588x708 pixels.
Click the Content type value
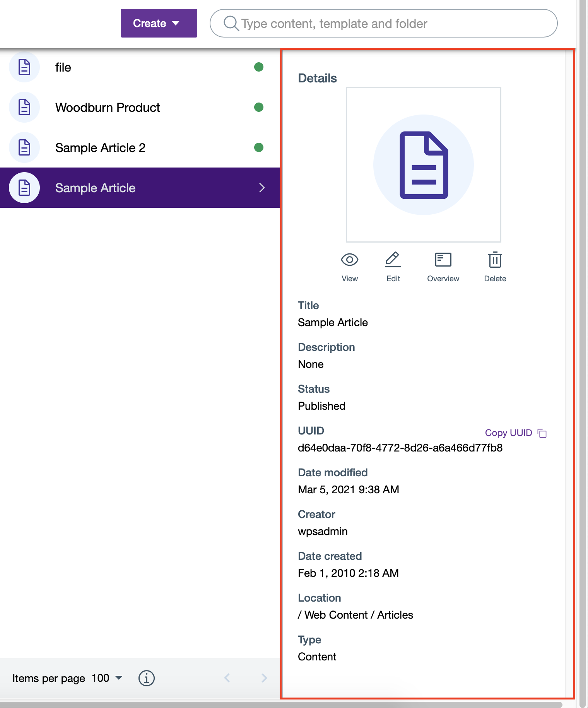coord(317,657)
